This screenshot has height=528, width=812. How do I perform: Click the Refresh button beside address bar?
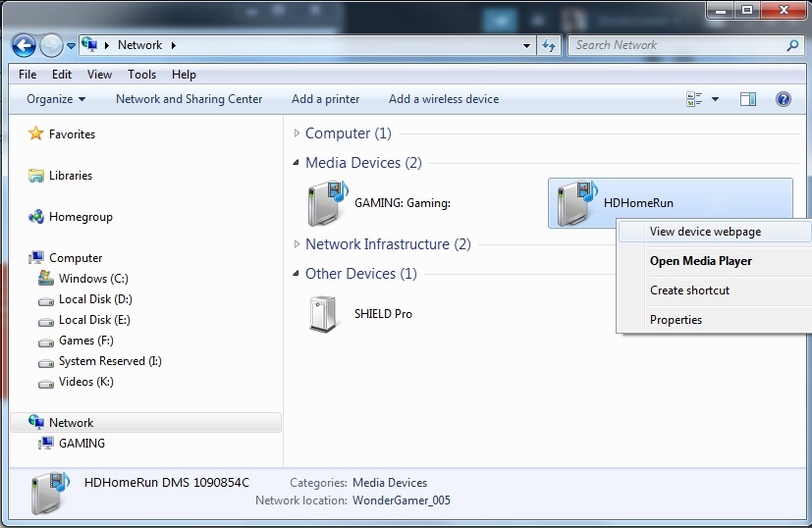click(549, 45)
